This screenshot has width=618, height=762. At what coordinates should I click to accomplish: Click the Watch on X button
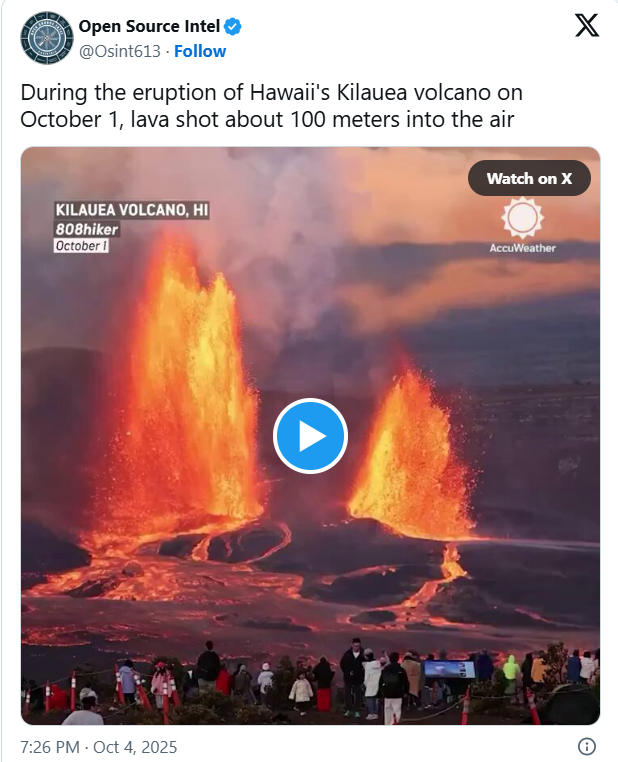point(529,178)
